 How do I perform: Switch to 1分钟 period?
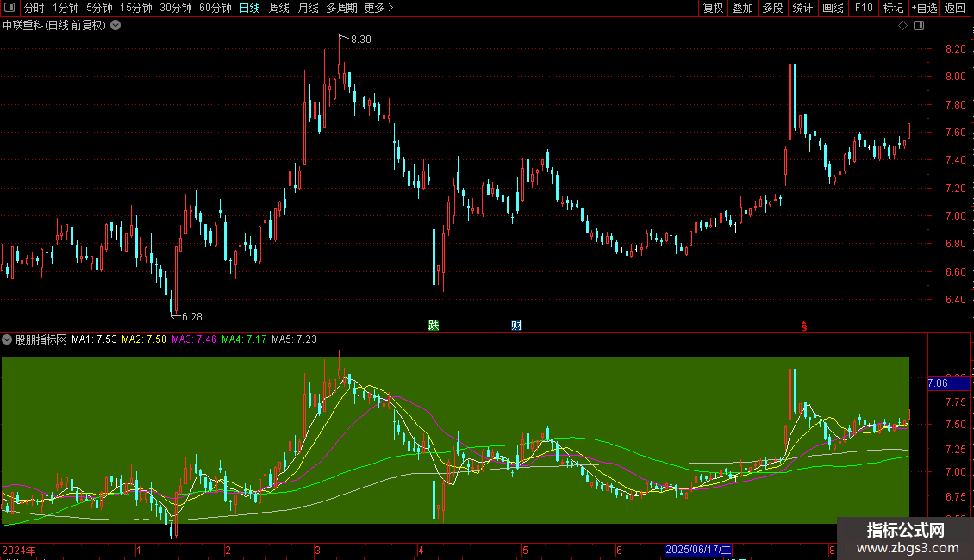click(x=66, y=8)
